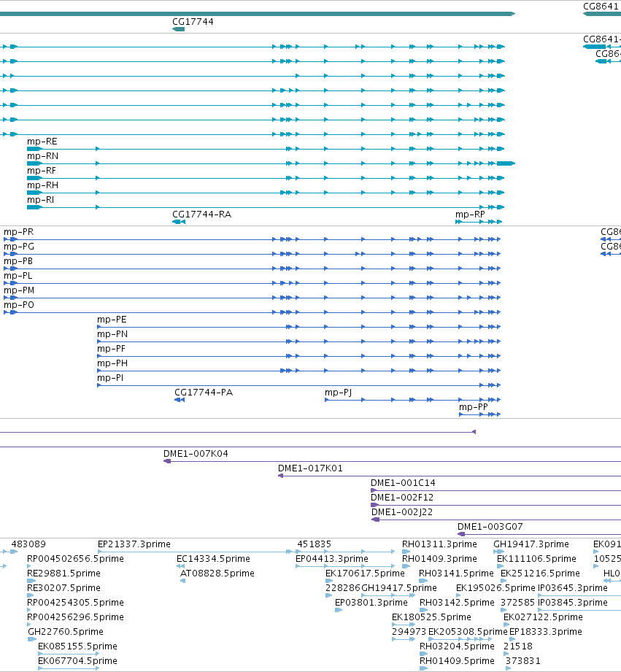Select the DME1-017K01 clone label
Image resolution: width=621 pixels, height=672 pixels.
coord(310,468)
